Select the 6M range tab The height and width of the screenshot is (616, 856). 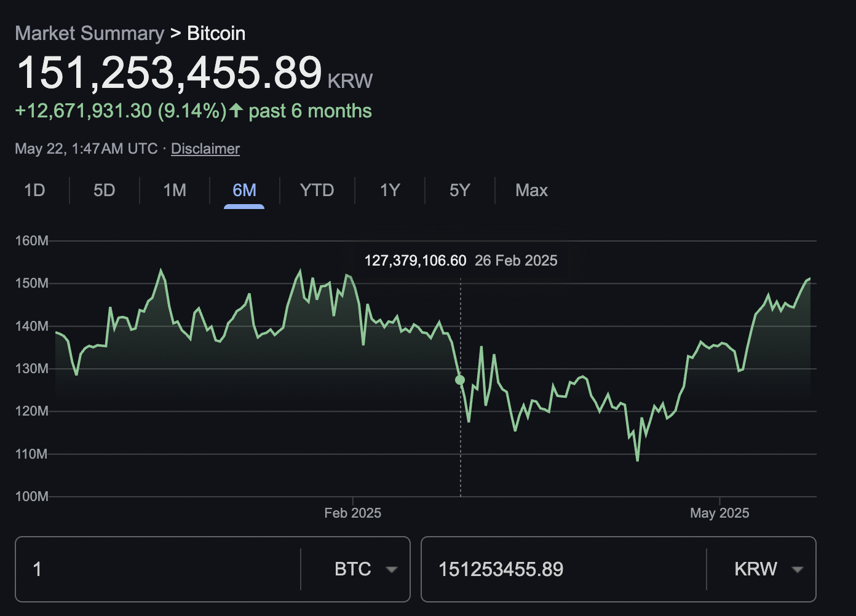point(244,190)
